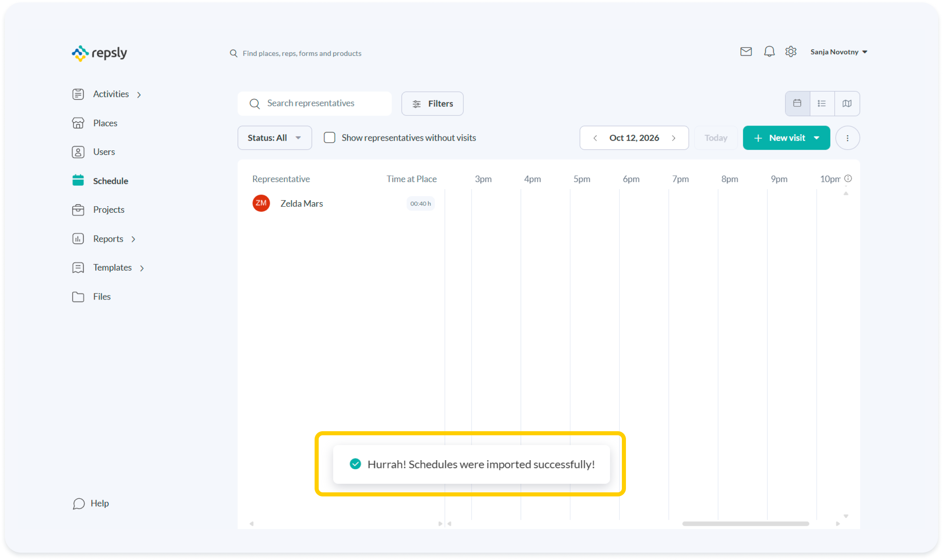Expand the New visit dropdown arrow
Viewport: 943px width, 560px height.
pos(817,138)
